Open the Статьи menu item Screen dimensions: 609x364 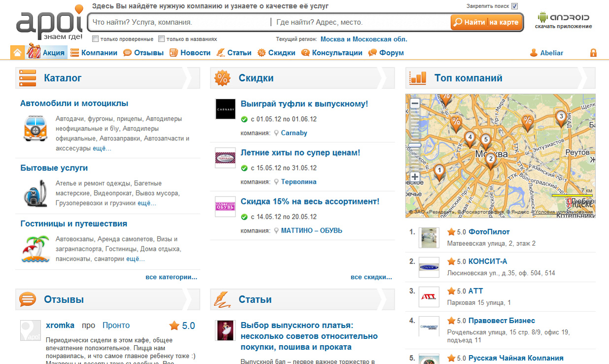point(234,53)
